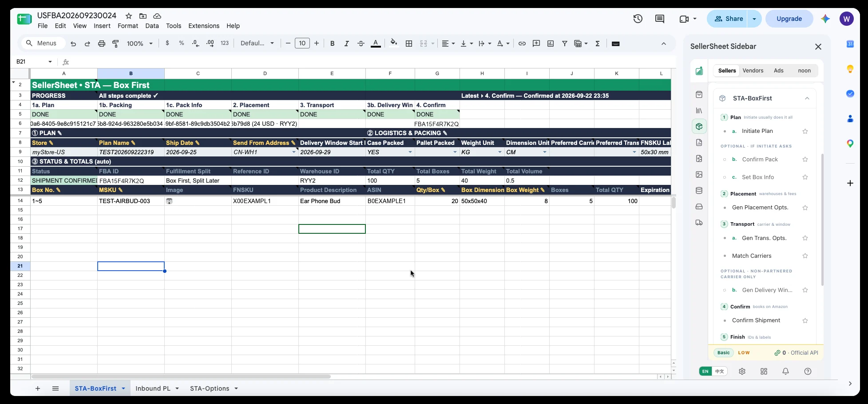Favorite Gen Placement Opts. step
868x404 pixels.
coord(805,208)
